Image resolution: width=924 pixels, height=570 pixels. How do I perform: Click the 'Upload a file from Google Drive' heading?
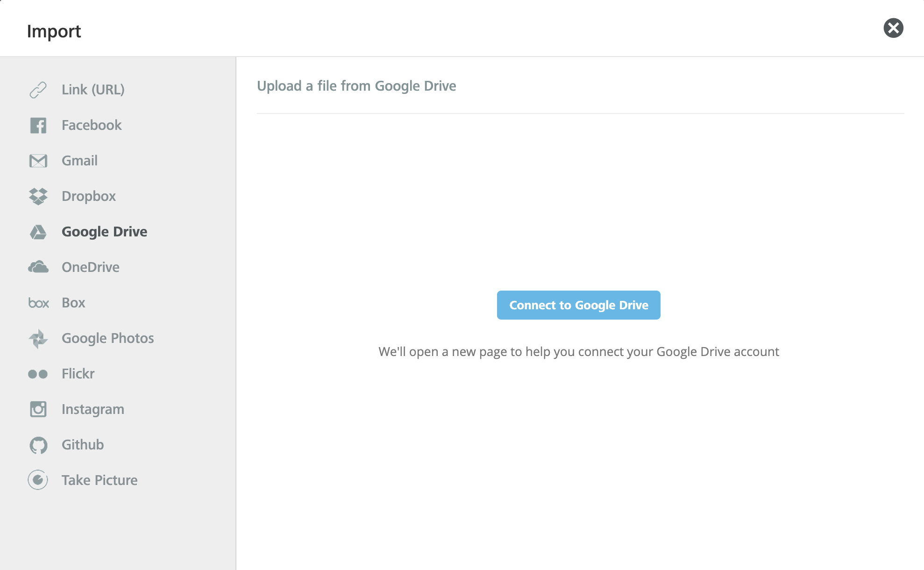tap(356, 86)
